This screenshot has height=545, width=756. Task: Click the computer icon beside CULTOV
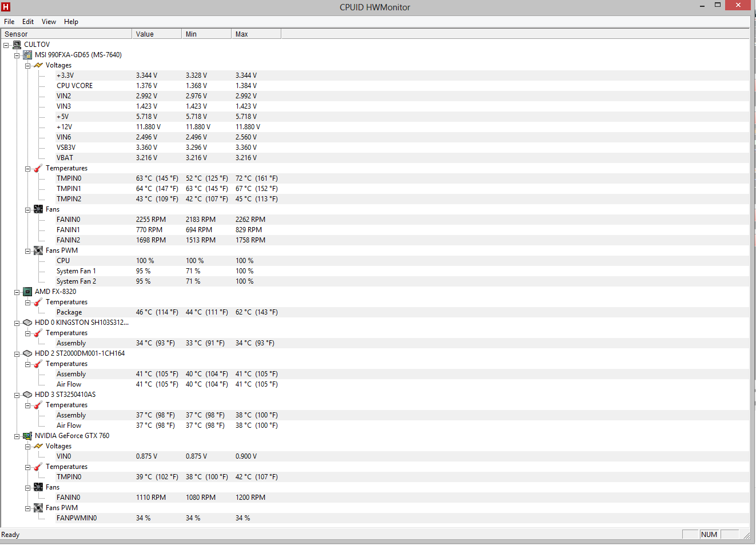tap(17, 45)
